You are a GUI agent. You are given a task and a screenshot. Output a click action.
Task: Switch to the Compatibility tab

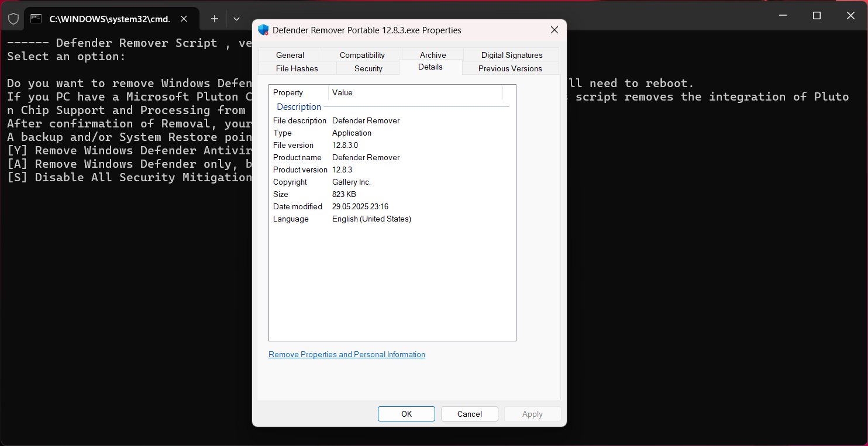coord(362,55)
